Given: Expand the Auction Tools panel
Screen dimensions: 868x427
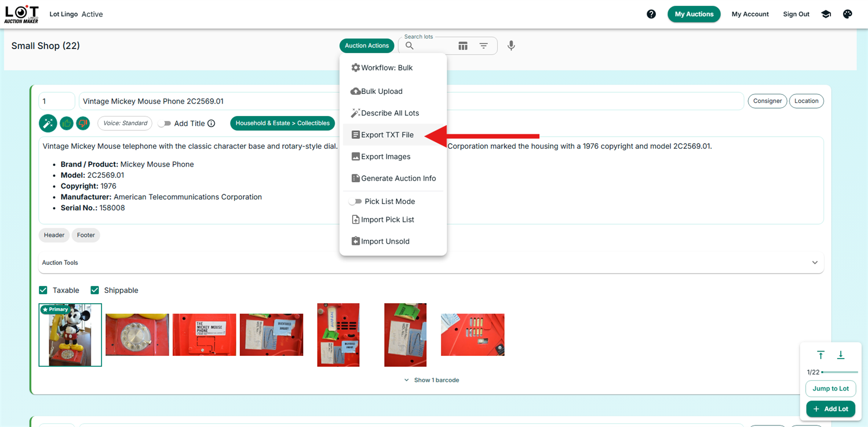Looking at the screenshot, I should coord(431,263).
